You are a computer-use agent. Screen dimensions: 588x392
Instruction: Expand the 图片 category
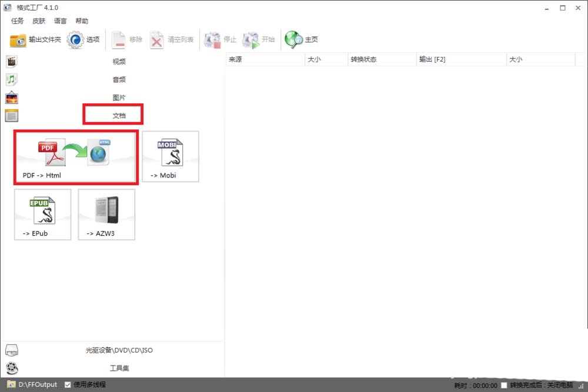tap(119, 97)
